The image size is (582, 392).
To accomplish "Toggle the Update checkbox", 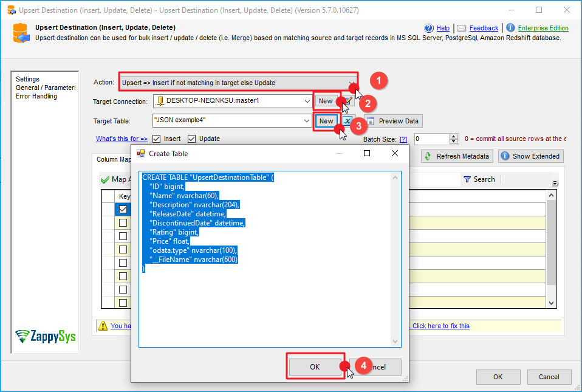I will 192,139.
